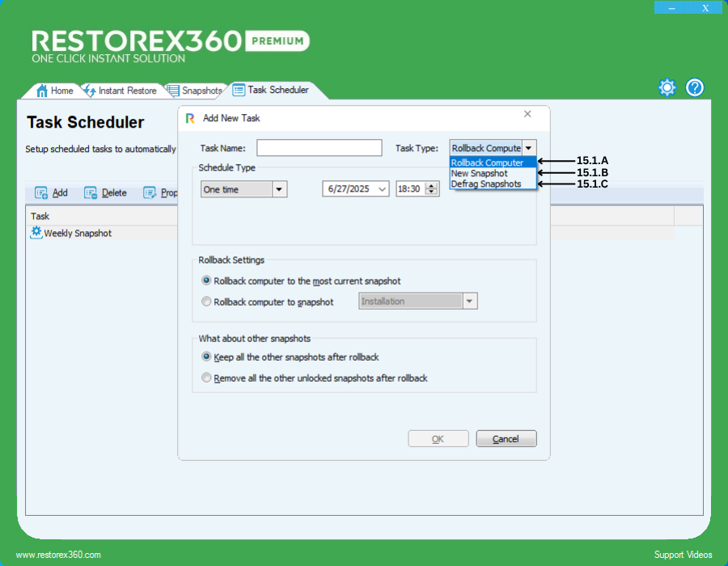This screenshot has width=728, height=566.
Task: Expand the date picker dropdown
Action: tap(382, 189)
